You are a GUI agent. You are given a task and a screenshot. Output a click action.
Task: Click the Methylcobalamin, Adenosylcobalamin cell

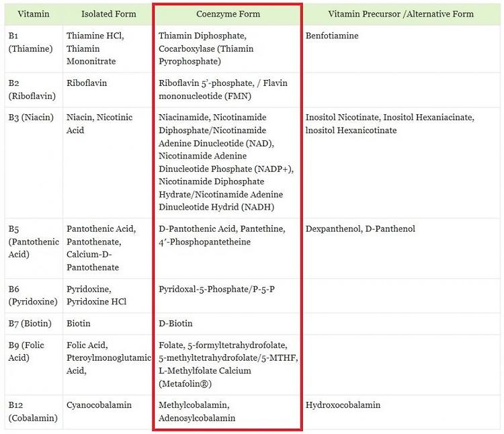click(228, 412)
